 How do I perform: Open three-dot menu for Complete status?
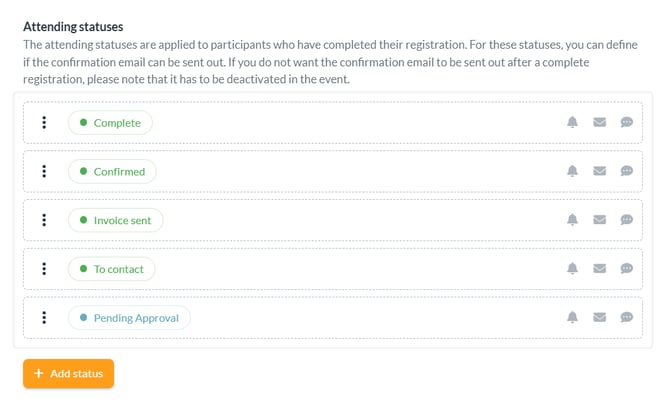(44, 123)
